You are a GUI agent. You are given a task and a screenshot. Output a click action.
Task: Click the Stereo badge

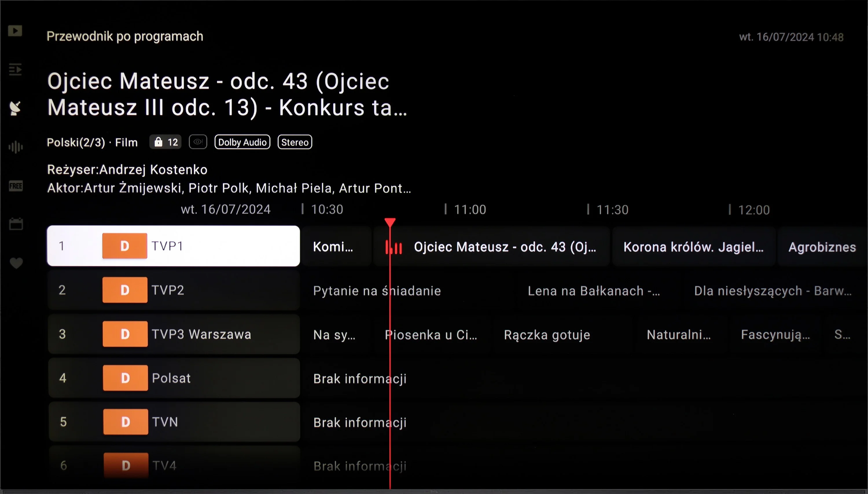point(295,142)
